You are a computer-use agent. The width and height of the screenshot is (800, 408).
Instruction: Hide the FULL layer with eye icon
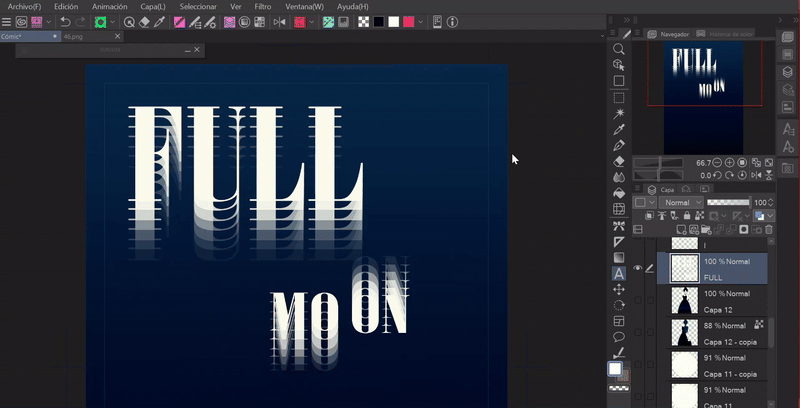pos(638,268)
